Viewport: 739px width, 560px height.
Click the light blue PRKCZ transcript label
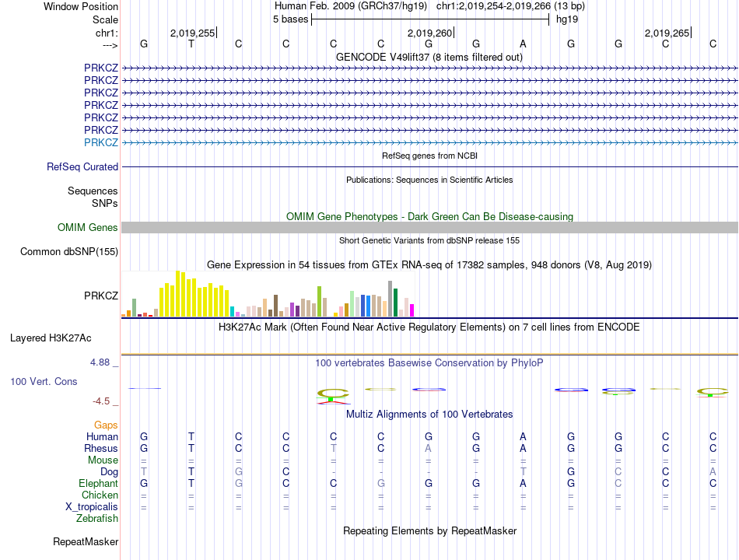[x=101, y=142]
